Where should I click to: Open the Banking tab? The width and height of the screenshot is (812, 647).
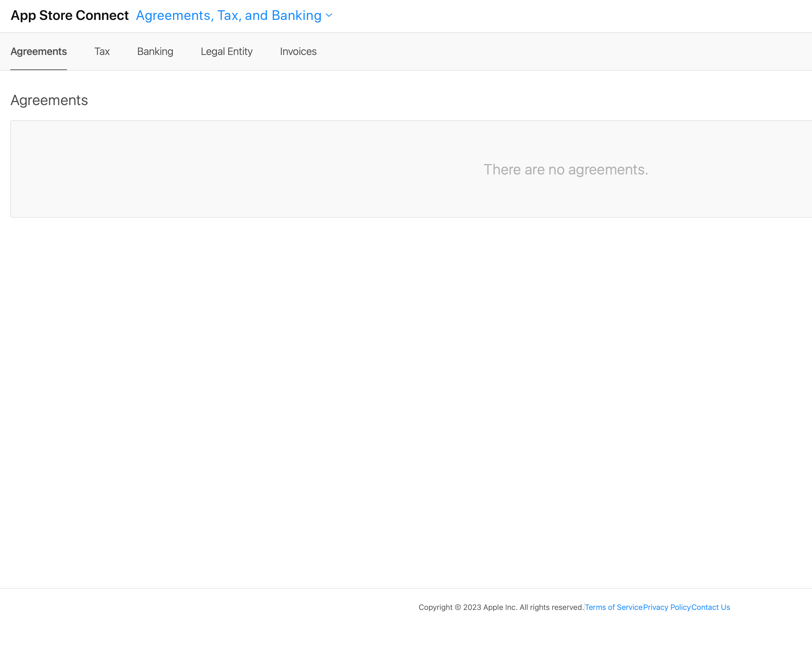coord(155,51)
